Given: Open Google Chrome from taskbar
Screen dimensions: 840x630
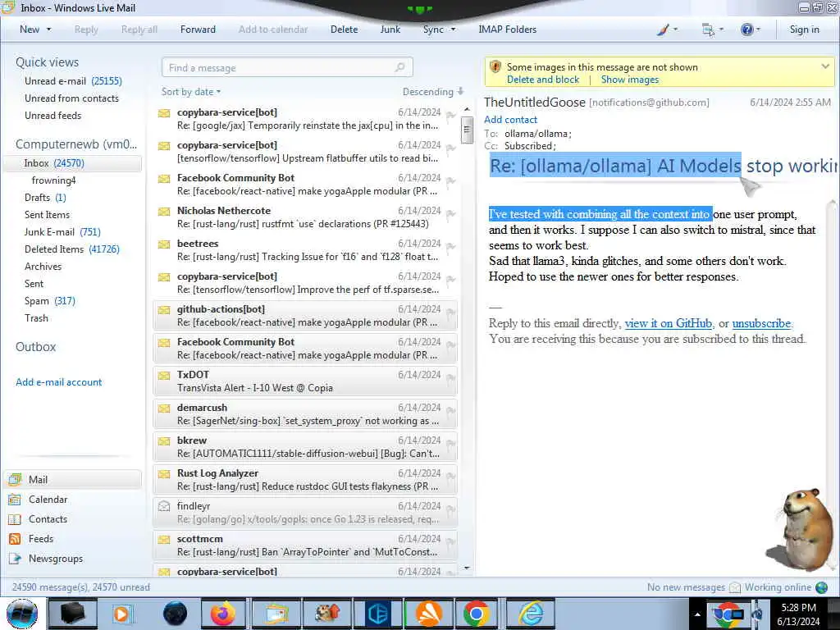Looking at the screenshot, I should coord(476,614).
